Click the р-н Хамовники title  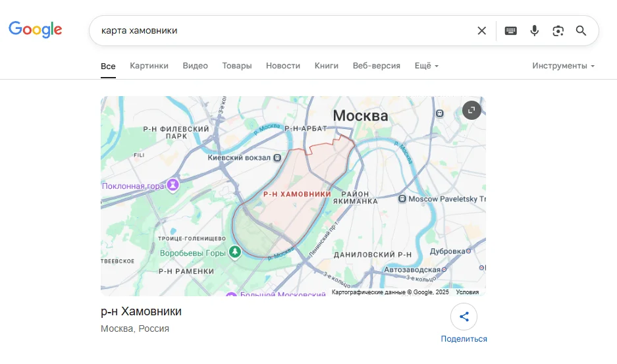point(141,311)
